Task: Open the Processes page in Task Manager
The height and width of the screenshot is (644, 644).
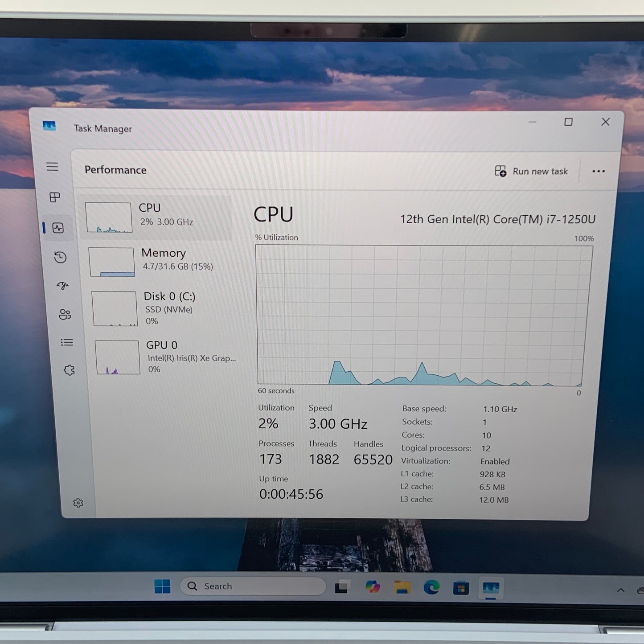Action: (54, 198)
